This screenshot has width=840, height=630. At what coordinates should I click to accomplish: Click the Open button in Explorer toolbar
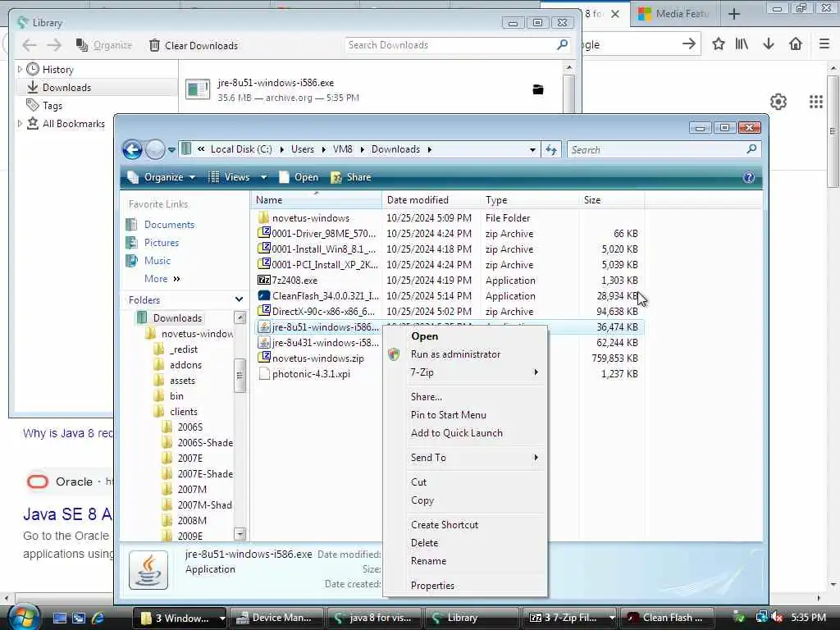pyautogui.click(x=299, y=177)
